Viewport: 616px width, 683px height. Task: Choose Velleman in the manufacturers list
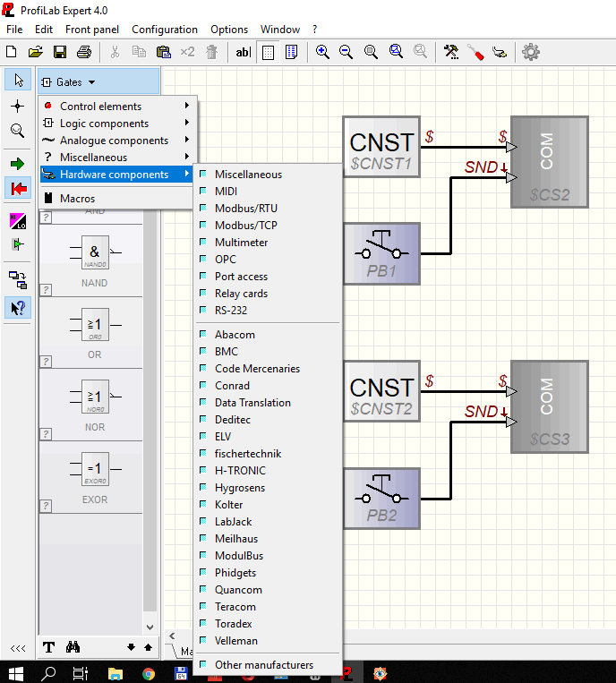tap(235, 641)
